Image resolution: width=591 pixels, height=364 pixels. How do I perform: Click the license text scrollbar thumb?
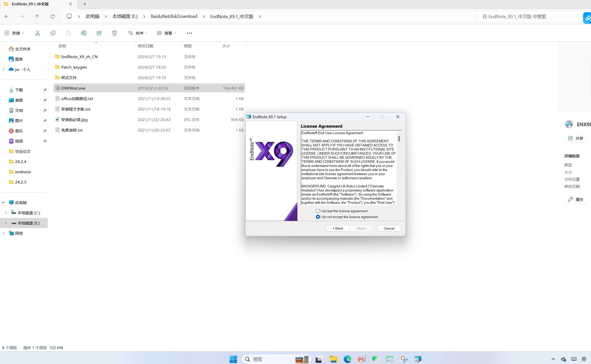[399, 138]
